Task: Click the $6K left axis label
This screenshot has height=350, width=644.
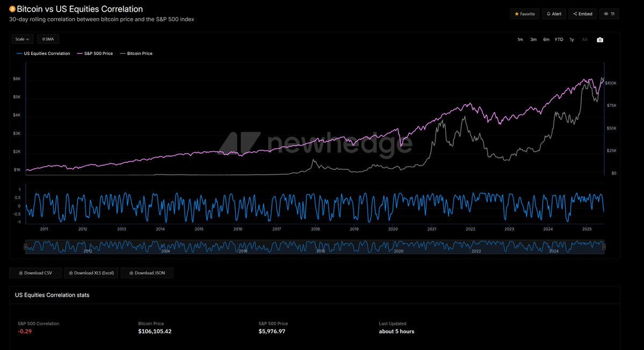Action: (x=17, y=78)
